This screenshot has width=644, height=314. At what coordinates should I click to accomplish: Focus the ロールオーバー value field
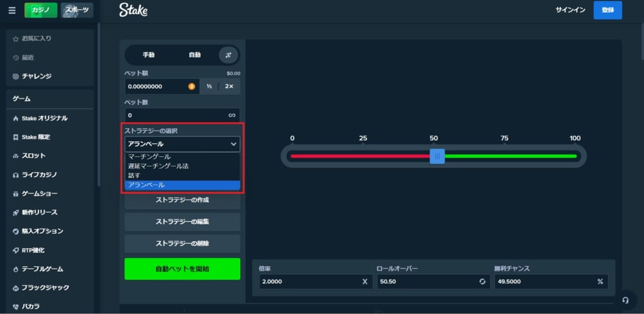(x=433, y=281)
